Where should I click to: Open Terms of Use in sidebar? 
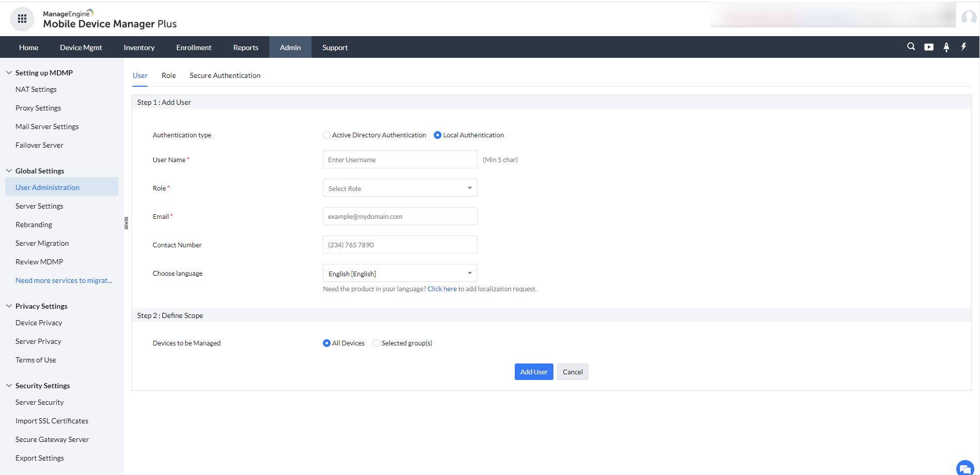[x=36, y=360]
